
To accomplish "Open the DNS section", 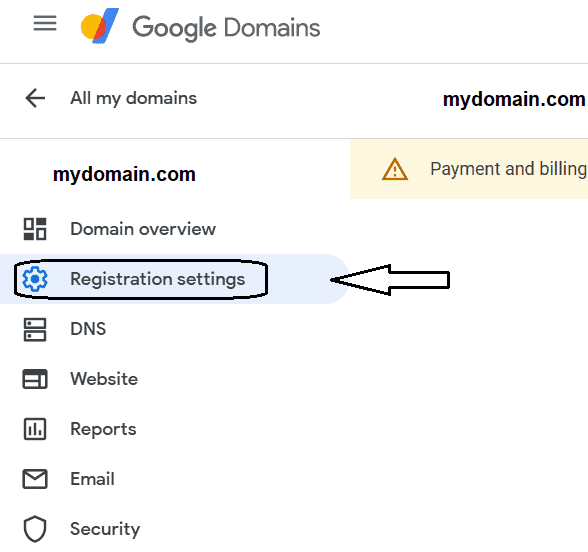I will (x=88, y=329).
